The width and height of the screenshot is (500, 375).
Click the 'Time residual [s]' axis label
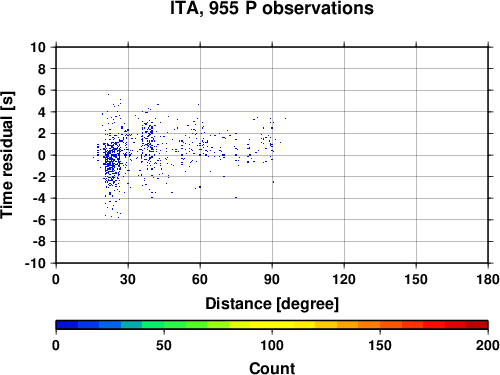click(7, 155)
